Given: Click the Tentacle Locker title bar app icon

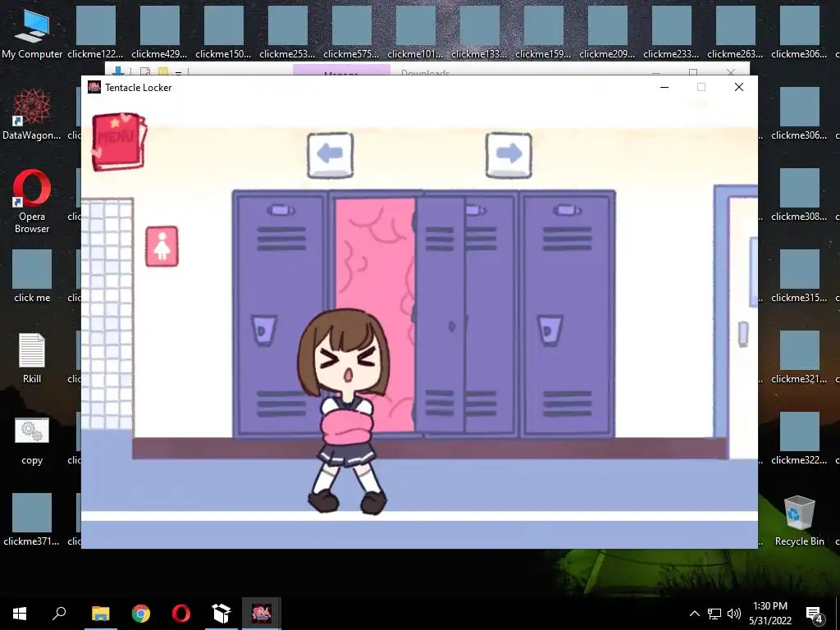Looking at the screenshot, I should [94, 87].
